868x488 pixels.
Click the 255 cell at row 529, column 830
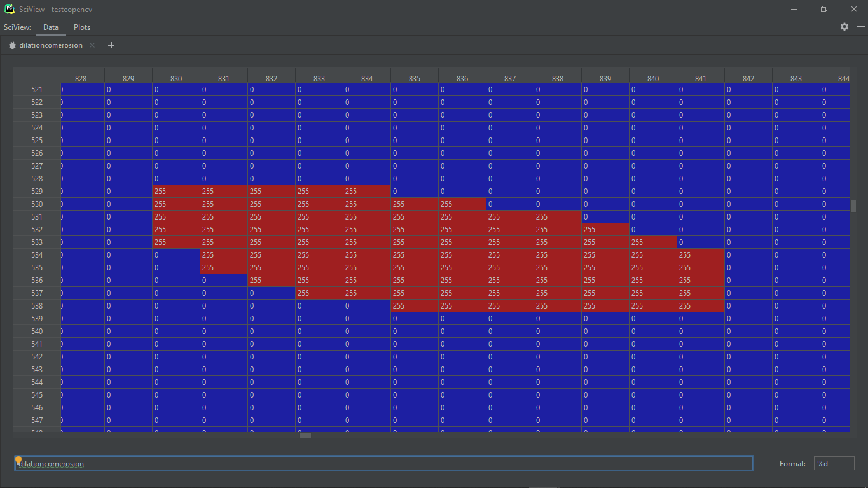pyautogui.click(x=176, y=192)
